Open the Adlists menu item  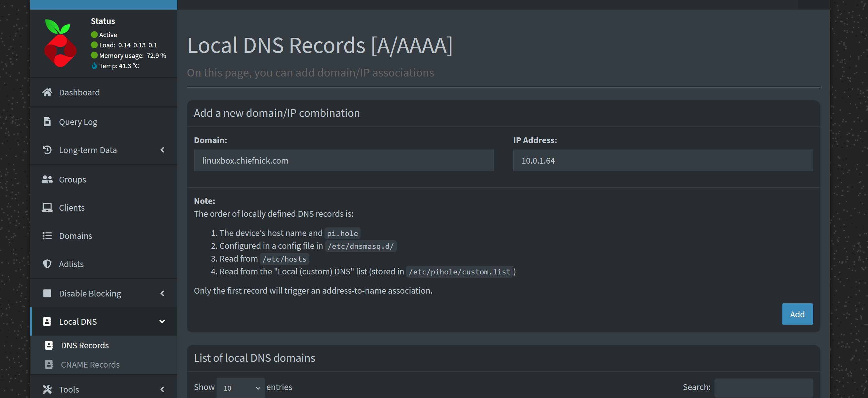click(103, 264)
